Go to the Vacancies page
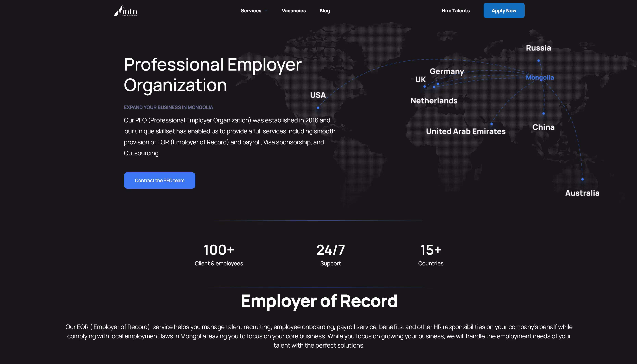The width and height of the screenshot is (637, 364). coord(293,11)
